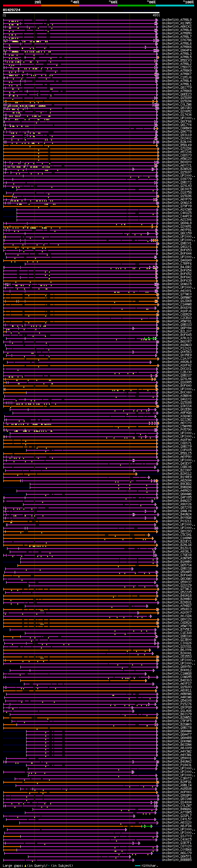The image size is (197, 868).
Task: Select the UniRef100_P03211 label
Action: click(x=177, y=521)
